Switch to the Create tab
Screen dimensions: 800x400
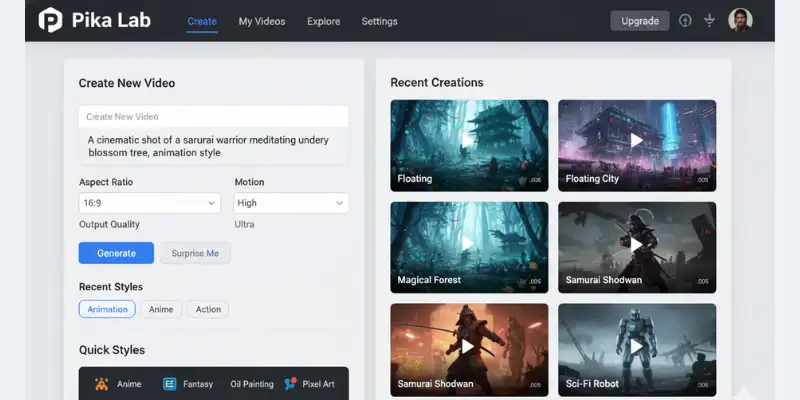(202, 21)
